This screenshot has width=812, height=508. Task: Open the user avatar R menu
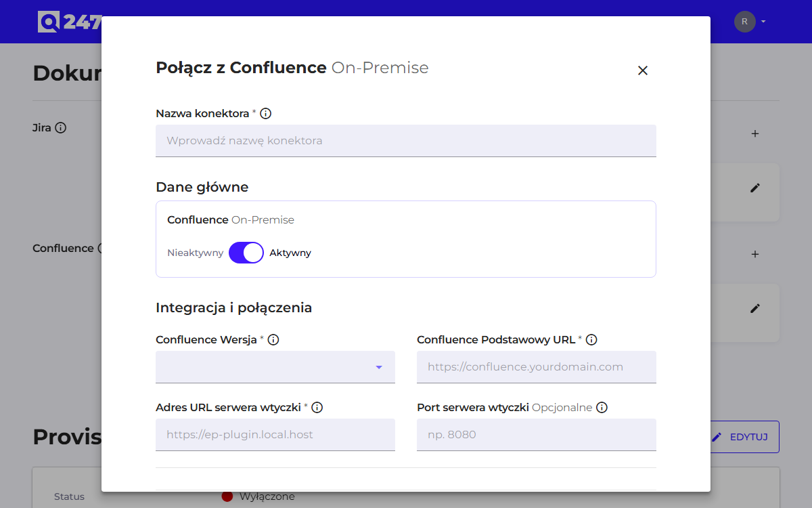[x=750, y=22]
